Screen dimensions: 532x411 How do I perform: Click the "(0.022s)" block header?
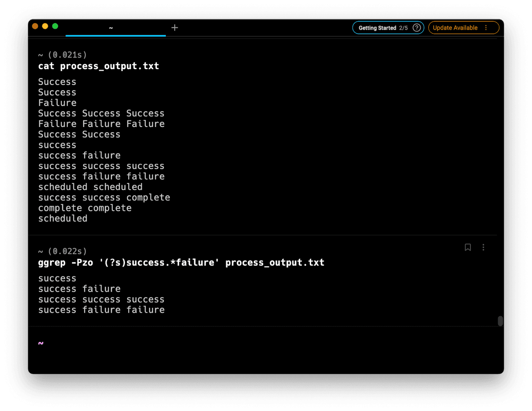coord(66,252)
